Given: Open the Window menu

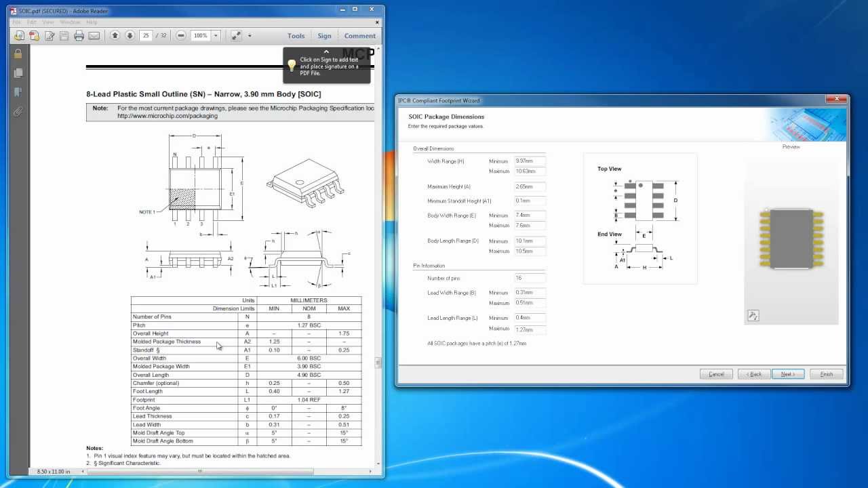Looking at the screenshot, I should [x=70, y=22].
